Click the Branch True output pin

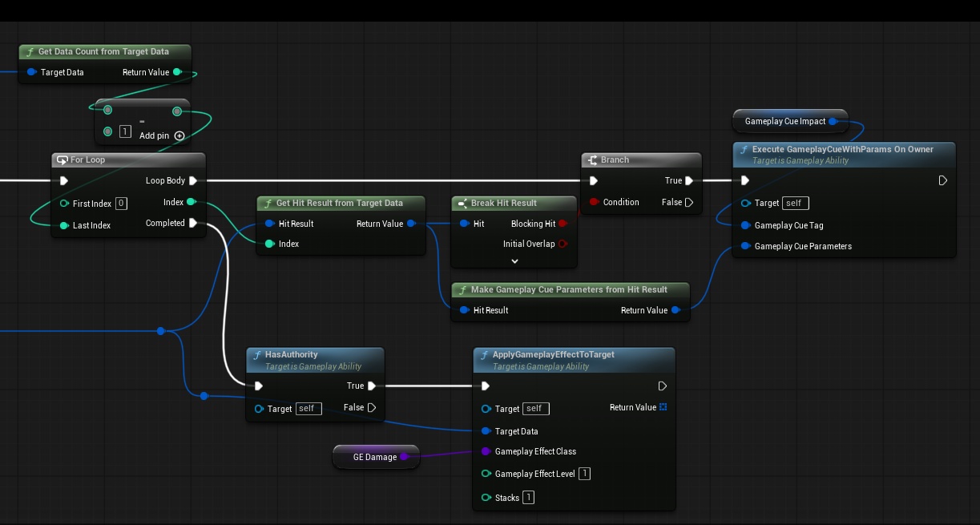[x=689, y=180]
